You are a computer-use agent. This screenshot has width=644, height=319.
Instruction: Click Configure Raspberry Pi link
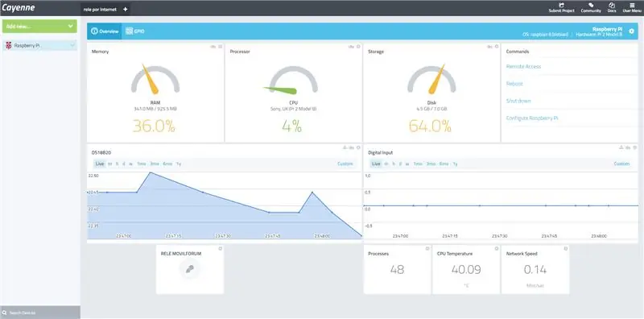pos(532,118)
